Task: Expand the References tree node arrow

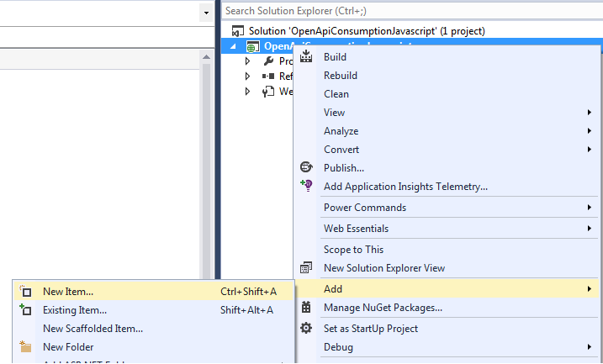Action: [x=247, y=76]
